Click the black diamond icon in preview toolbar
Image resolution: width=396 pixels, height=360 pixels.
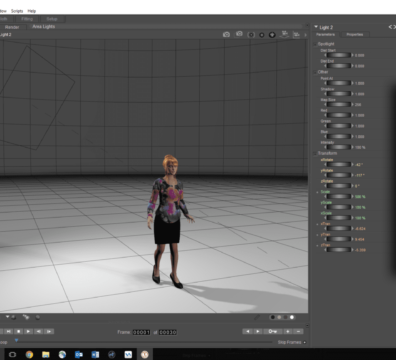272,34
